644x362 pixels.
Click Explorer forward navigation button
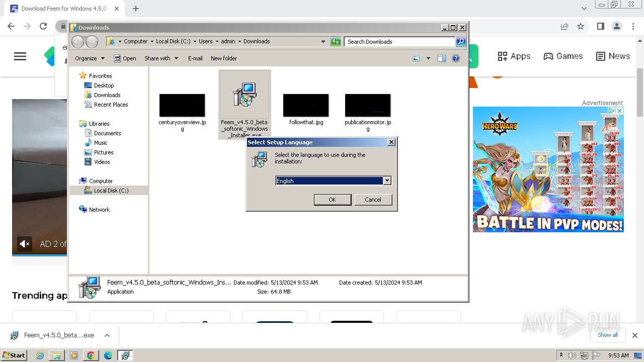click(x=92, y=42)
